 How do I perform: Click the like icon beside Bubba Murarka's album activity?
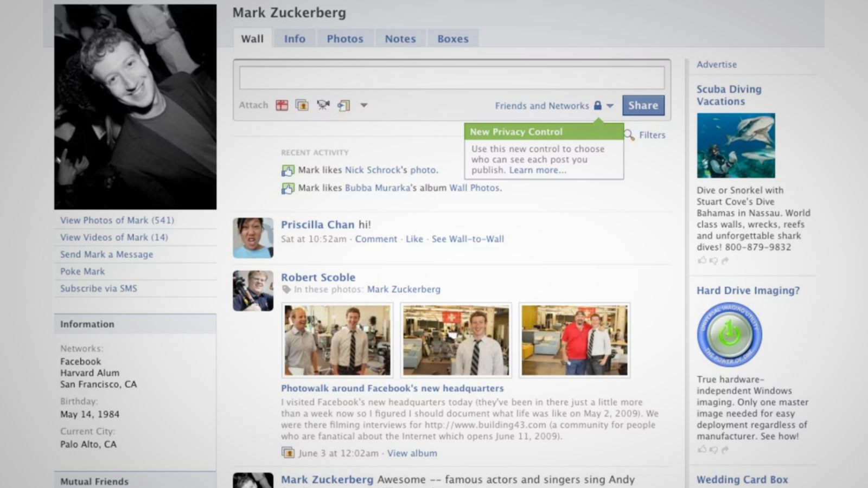pyautogui.click(x=288, y=188)
